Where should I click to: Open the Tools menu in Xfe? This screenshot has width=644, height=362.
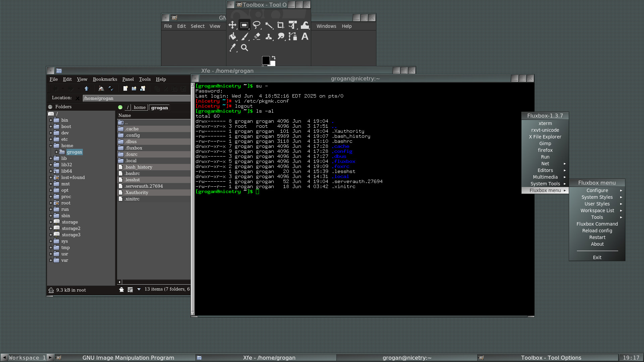click(x=145, y=79)
